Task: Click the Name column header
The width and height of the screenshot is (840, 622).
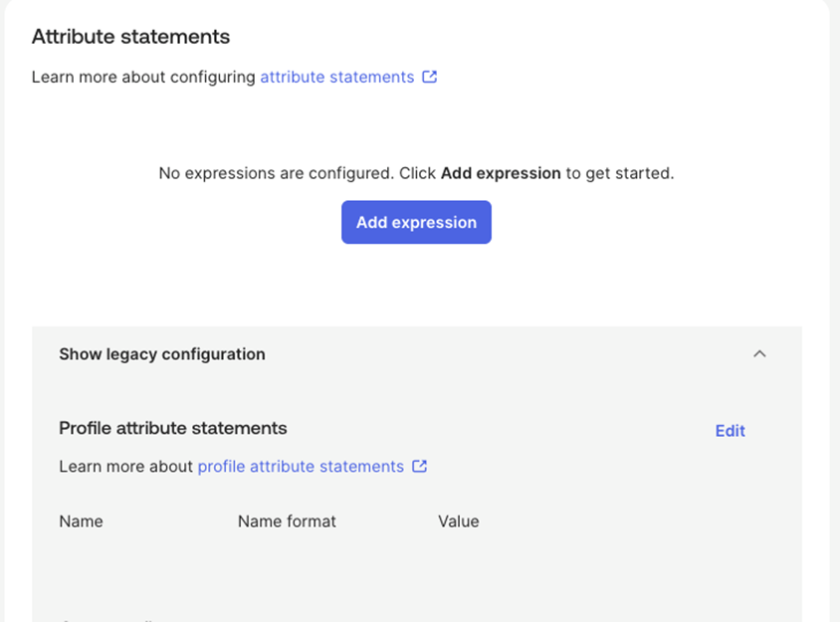Action: [x=81, y=521]
